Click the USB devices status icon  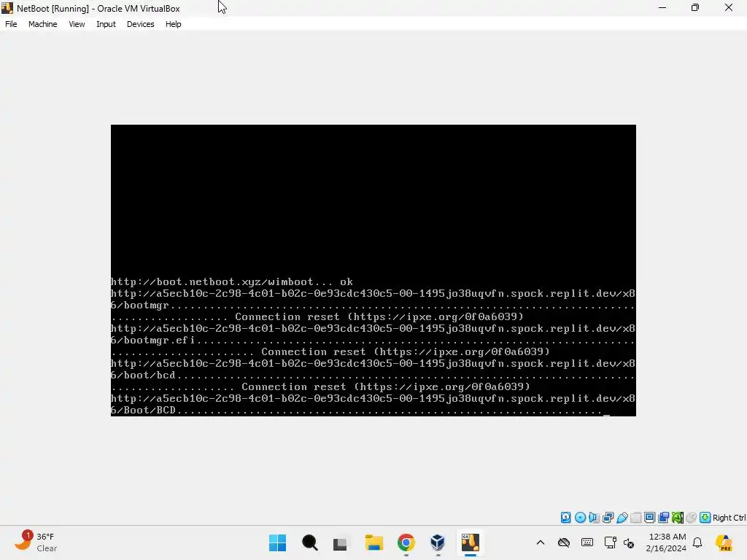[622, 518]
